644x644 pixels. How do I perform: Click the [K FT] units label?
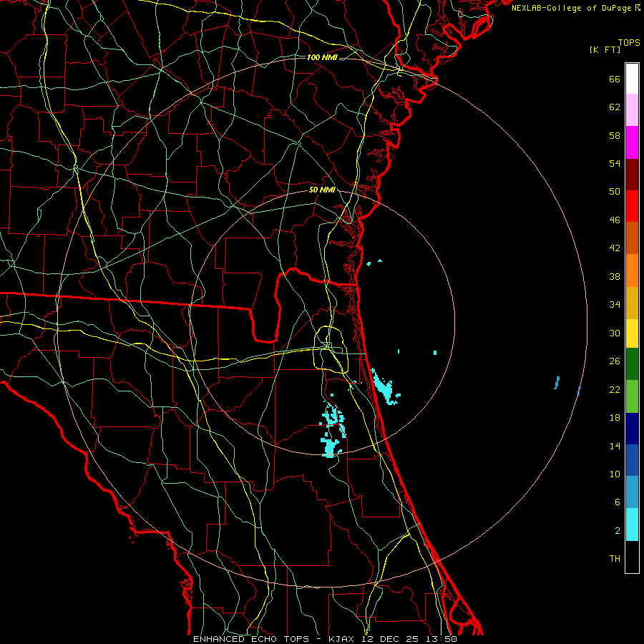[x=605, y=49]
